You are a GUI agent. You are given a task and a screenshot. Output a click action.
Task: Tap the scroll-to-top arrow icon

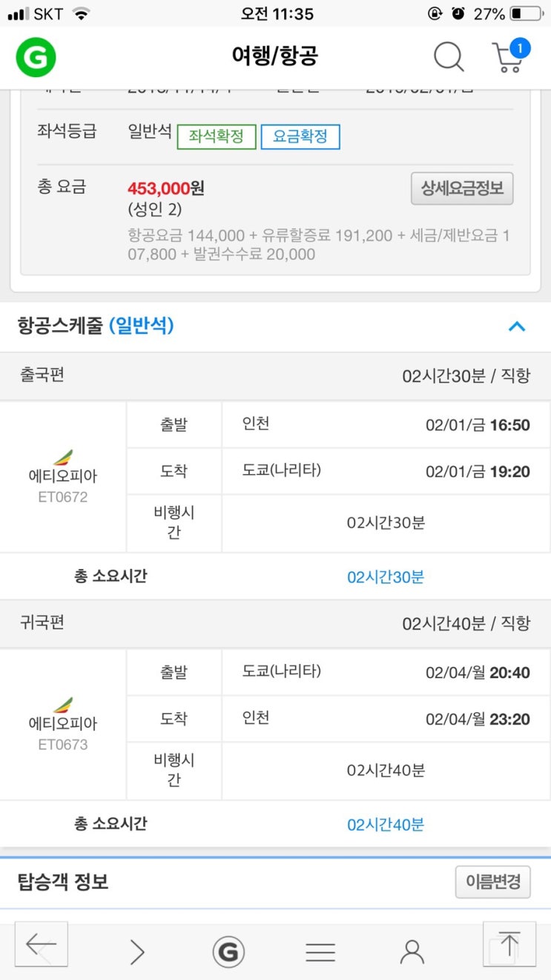click(x=509, y=944)
